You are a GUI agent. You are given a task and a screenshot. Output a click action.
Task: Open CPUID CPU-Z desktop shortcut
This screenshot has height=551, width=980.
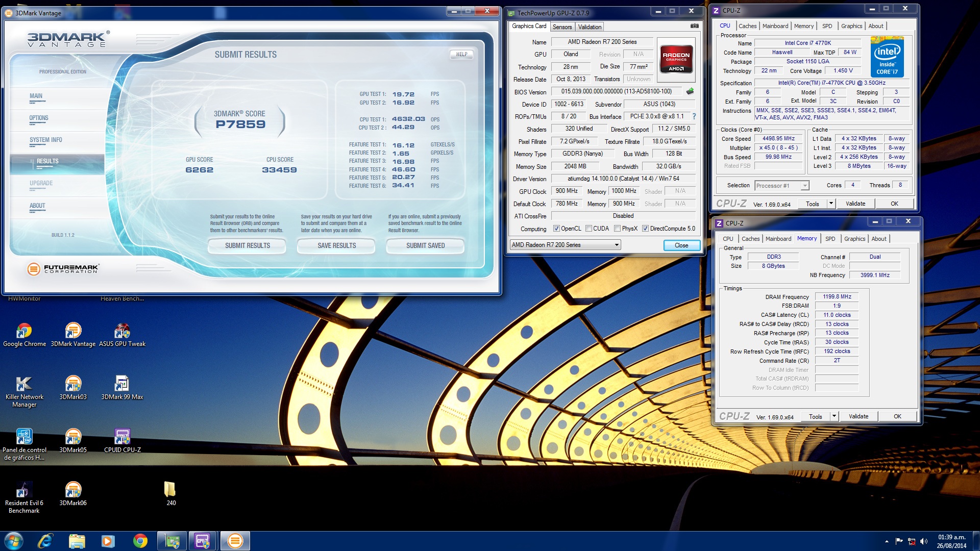[122, 440]
